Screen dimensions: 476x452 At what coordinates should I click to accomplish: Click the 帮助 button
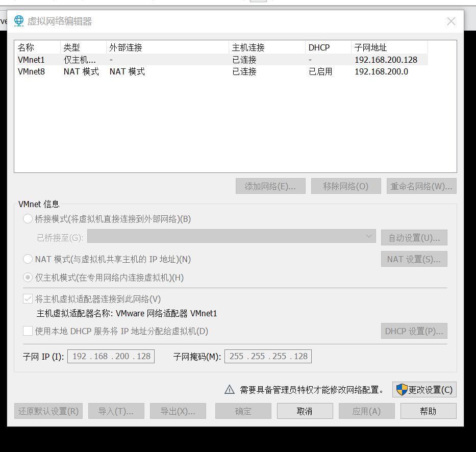click(x=429, y=411)
